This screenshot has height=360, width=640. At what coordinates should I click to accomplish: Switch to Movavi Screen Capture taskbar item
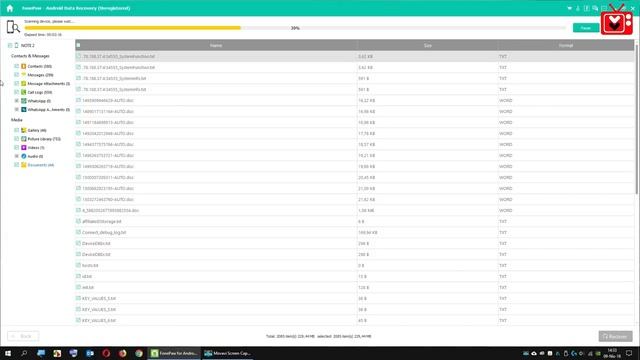pyautogui.click(x=228, y=353)
